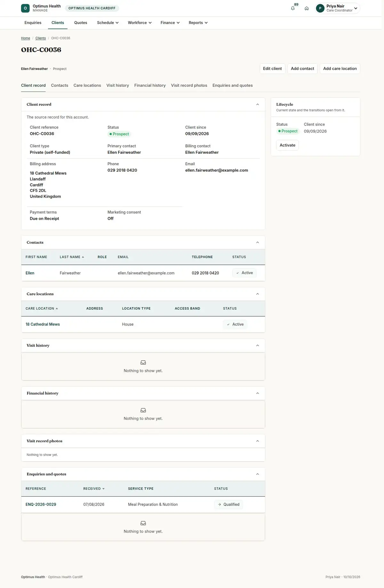Image resolution: width=384 pixels, height=588 pixels.
Task: Click the Edit client button
Action: 272,69
